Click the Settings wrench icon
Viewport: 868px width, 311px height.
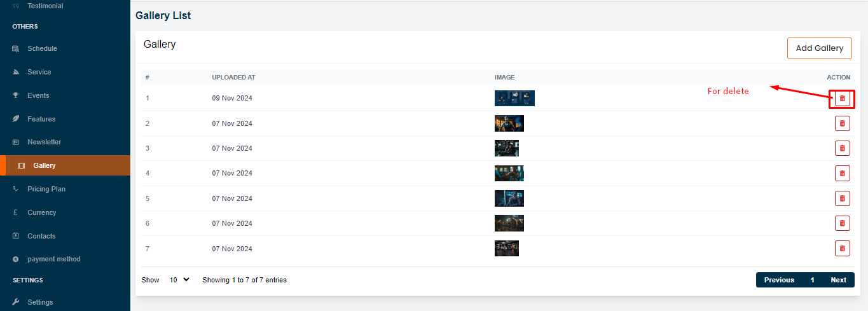tap(16, 302)
